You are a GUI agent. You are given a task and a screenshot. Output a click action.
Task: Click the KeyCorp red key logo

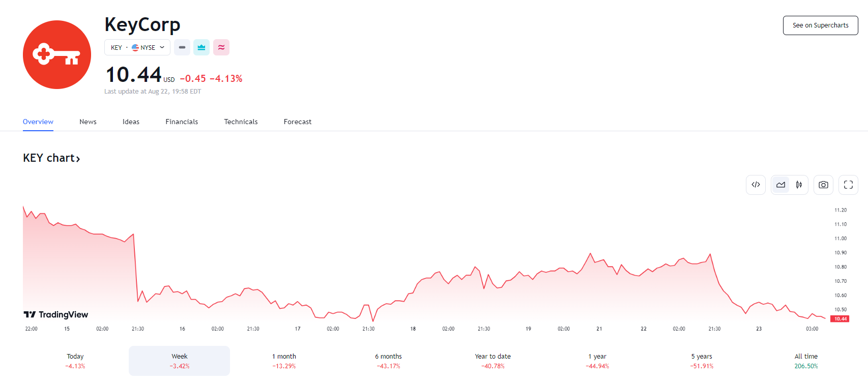(57, 55)
